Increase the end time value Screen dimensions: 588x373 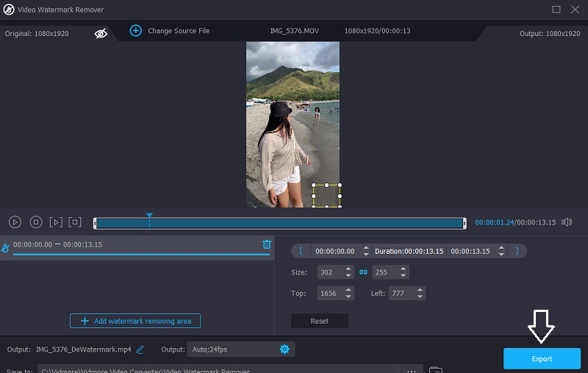pyautogui.click(x=501, y=248)
